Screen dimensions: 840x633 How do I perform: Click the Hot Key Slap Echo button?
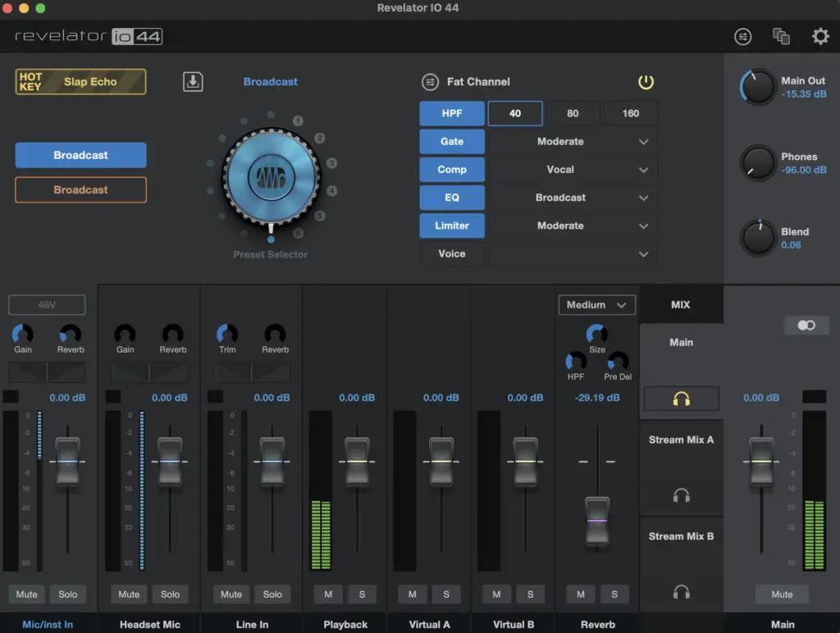pyautogui.click(x=80, y=81)
